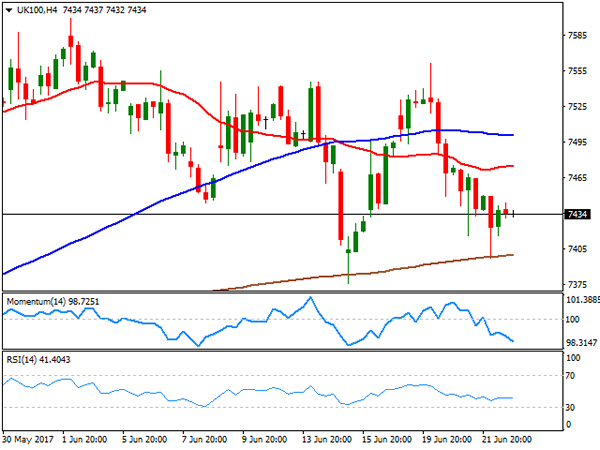
Task: Click the 30 May 2017 date label
Action: click(28, 439)
